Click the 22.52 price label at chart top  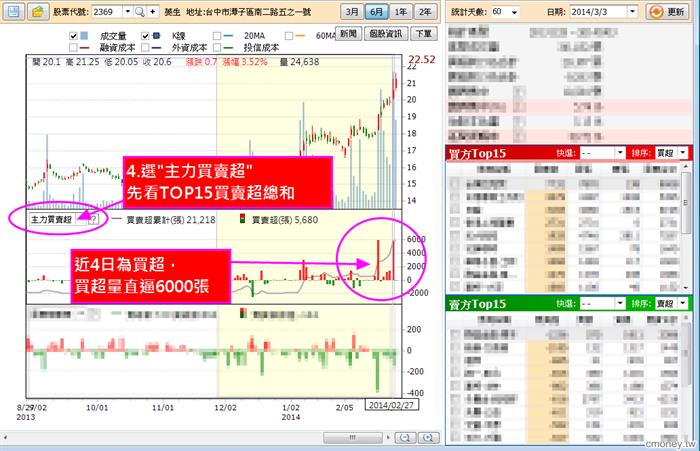click(421, 59)
